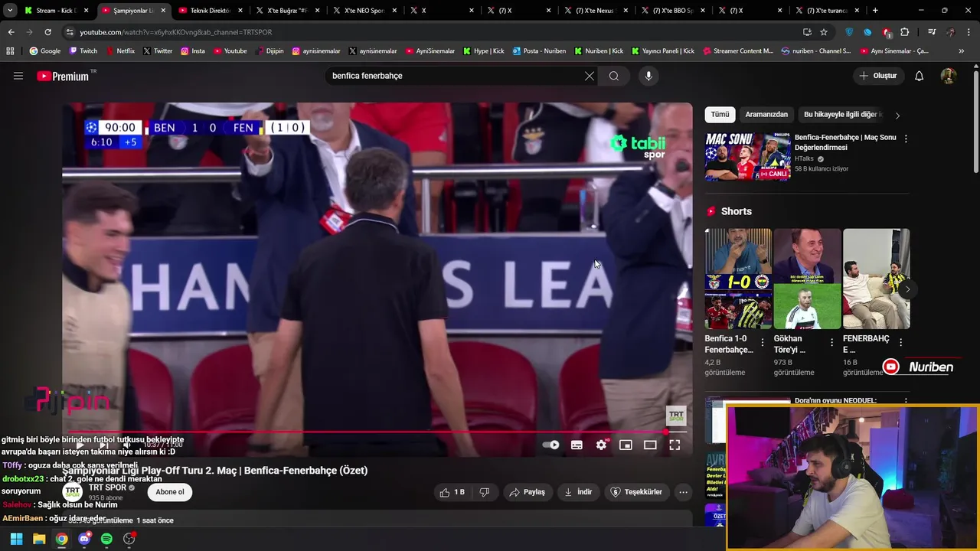Open the Yayıncı Paneli | Kick bookmark
The height and width of the screenshot is (551, 980).
[663, 51]
